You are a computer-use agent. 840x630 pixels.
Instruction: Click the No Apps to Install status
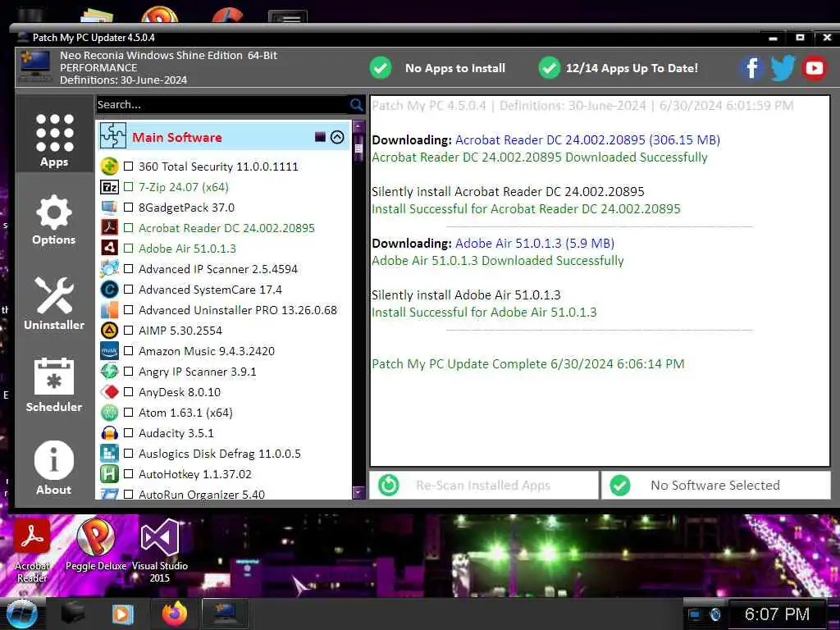tap(437, 68)
